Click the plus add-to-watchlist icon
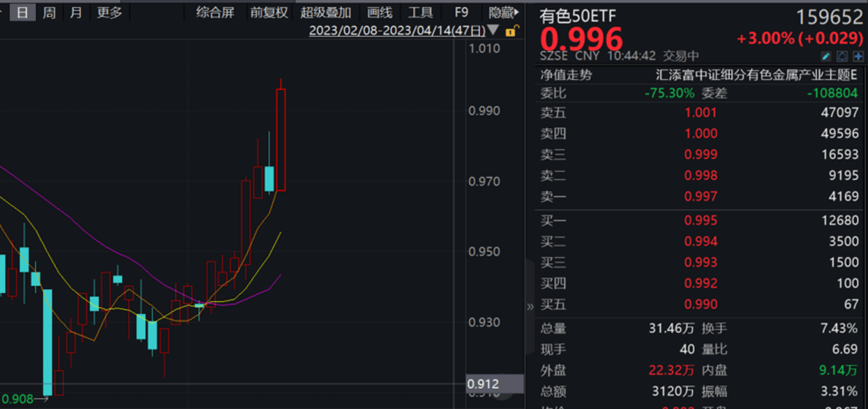 click(858, 57)
